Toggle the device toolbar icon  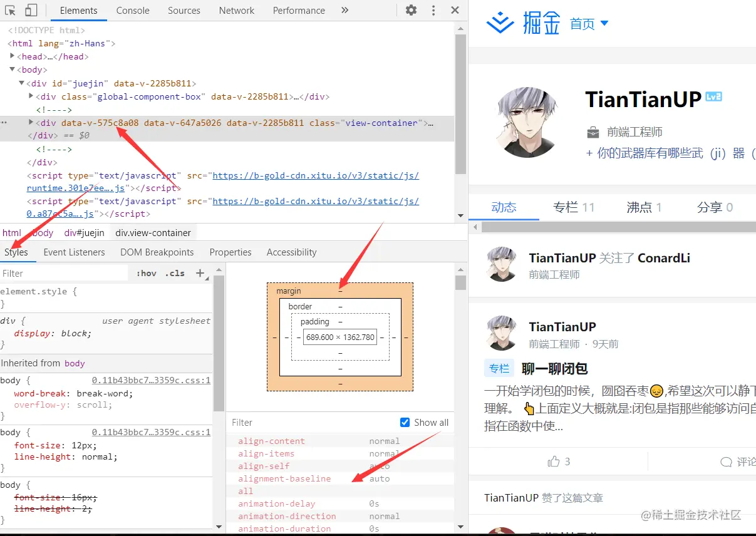click(31, 10)
